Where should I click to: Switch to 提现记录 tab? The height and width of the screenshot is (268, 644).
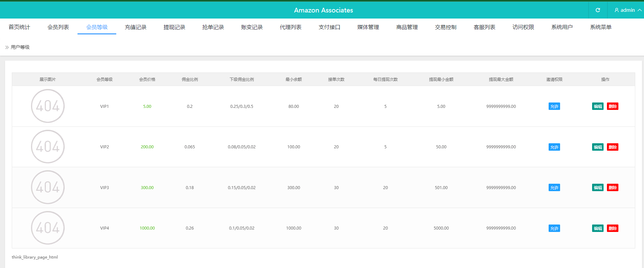tap(174, 27)
